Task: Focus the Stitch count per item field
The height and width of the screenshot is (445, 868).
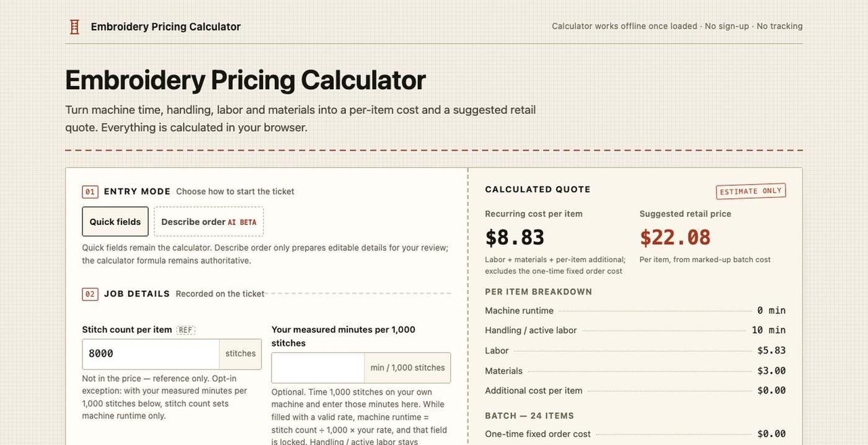Action: tap(151, 354)
